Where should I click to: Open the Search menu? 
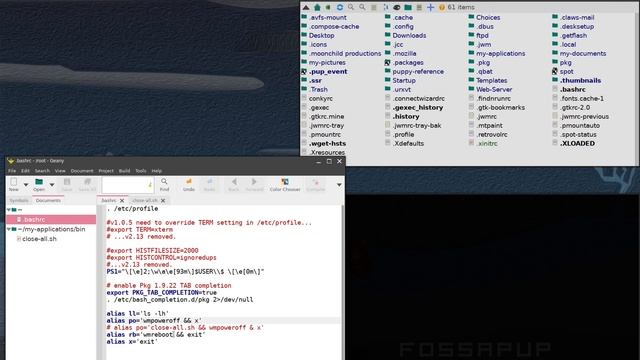pos(42,171)
